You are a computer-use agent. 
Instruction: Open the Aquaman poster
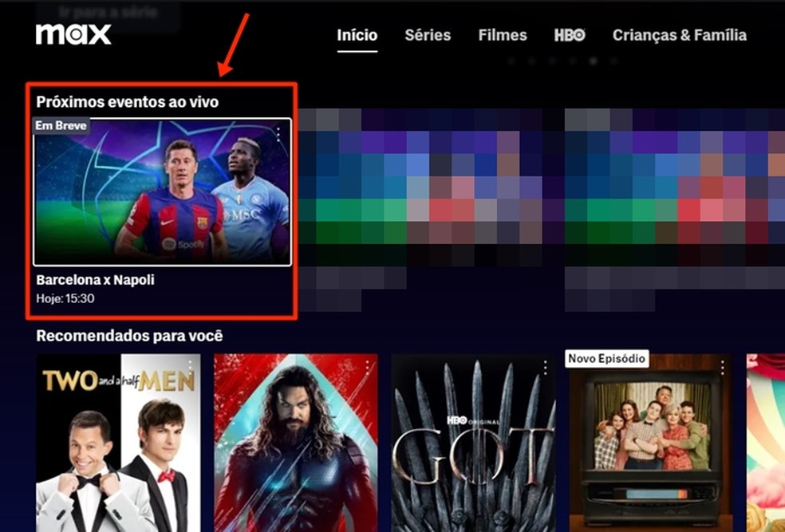[296, 443]
